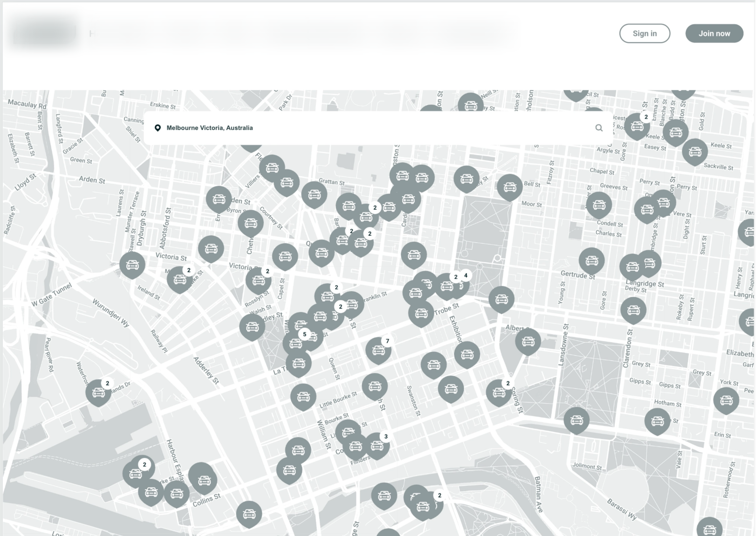
Task: Click the Macaulay Rd street label
Action: point(27,104)
